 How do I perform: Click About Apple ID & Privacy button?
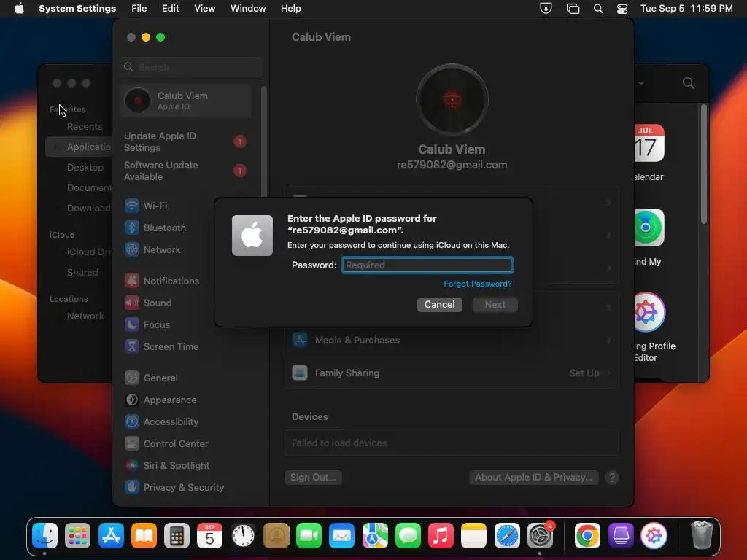point(533,477)
